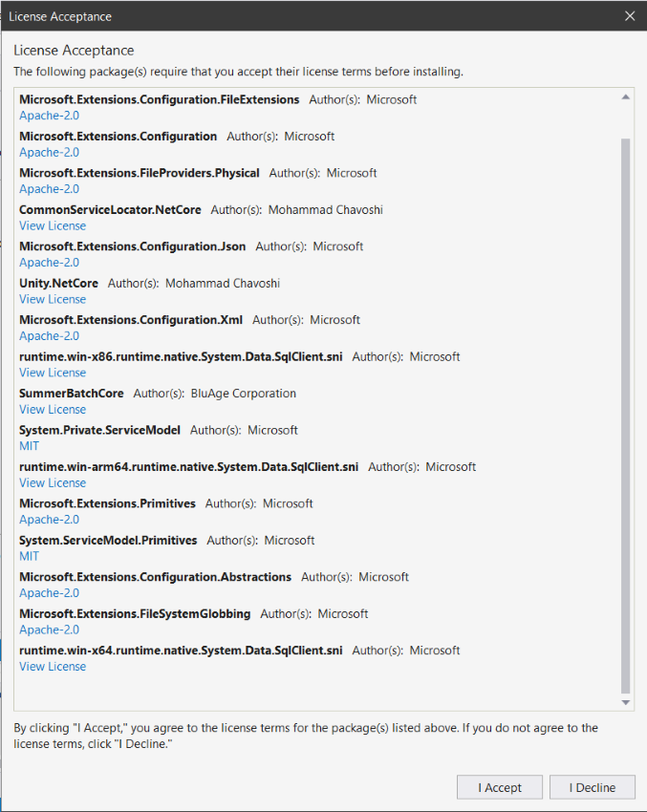Select package name runtime.win-x86.runtime.native.System.Data.SqlClient.sni
This screenshot has height=812, width=647.
181,357
